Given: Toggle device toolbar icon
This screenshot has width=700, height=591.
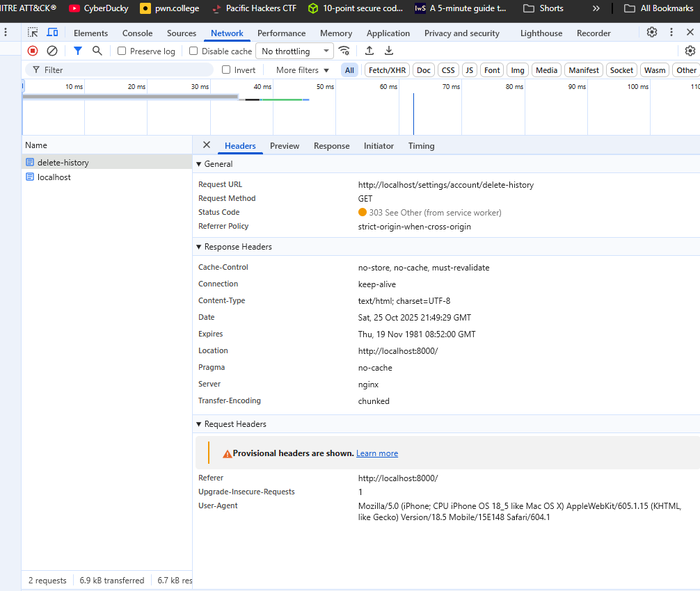Looking at the screenshot, I should point(52,33).
